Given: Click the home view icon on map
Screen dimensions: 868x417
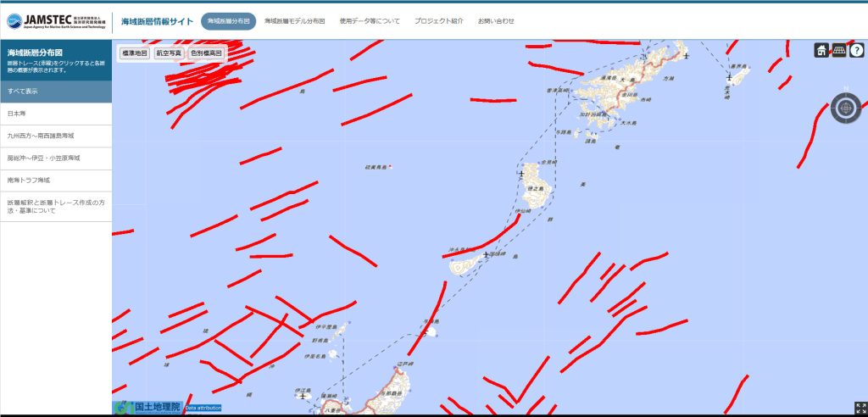Looking at the screenshot, I should point(821,51).
